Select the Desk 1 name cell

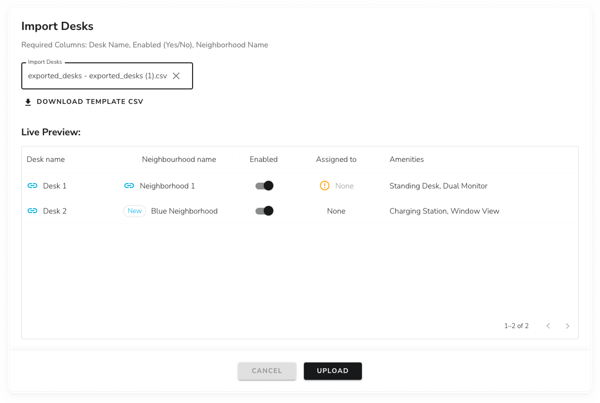[x=54, y=186]
